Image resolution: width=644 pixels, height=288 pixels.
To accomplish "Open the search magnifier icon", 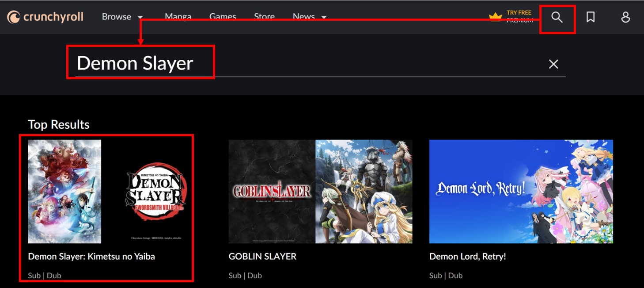I will tap(557, 17).
